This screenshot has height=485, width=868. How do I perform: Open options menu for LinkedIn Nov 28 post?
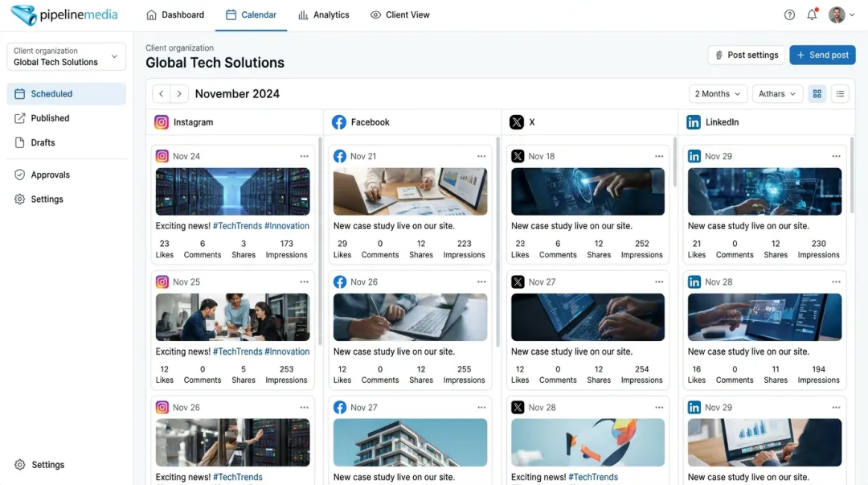pos(836,282)
